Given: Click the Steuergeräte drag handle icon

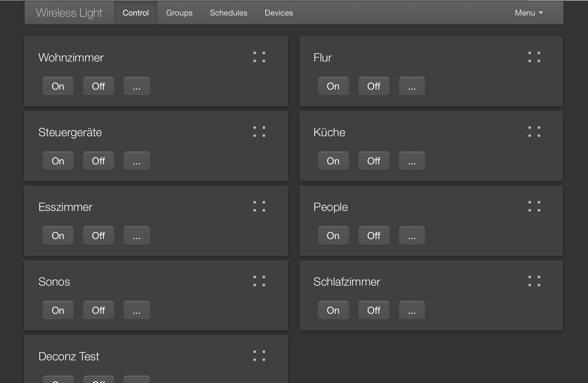Looking at the screenshot, I should [x=259, y=132].
